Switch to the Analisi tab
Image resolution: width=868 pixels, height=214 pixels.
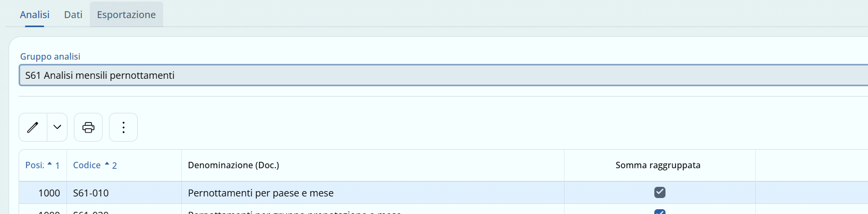35,15
